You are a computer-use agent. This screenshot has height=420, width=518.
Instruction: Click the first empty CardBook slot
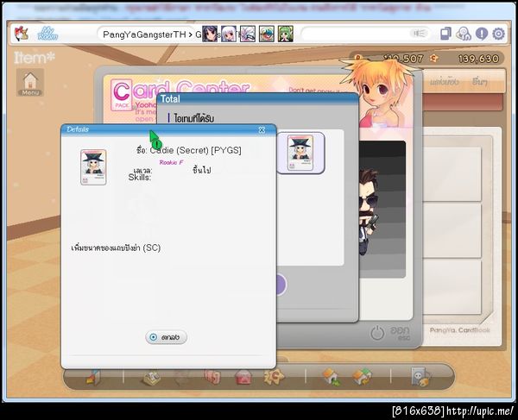[452, 174]
